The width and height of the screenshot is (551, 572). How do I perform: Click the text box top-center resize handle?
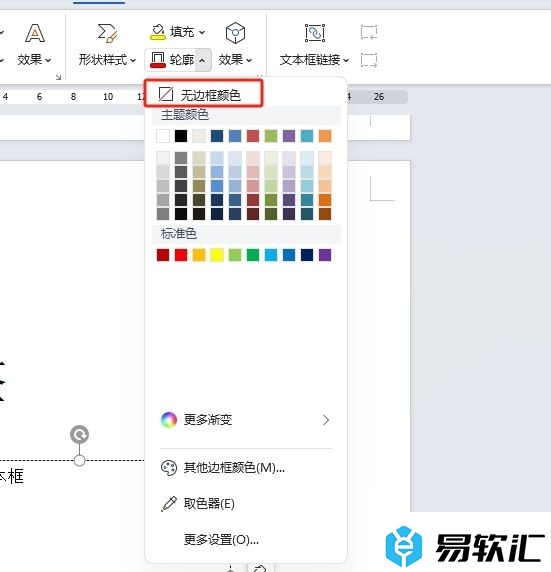(x=80, y=460)
